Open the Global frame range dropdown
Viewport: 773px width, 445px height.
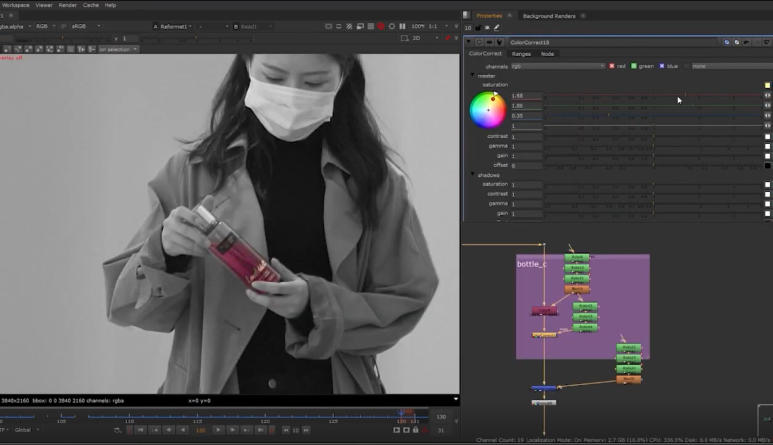point(26,430)
